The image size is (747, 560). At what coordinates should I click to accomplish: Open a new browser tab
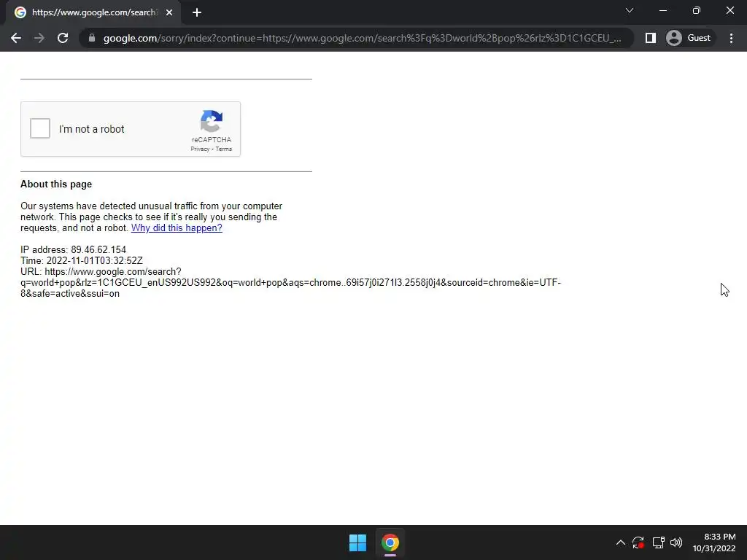[x=197, y=13]
